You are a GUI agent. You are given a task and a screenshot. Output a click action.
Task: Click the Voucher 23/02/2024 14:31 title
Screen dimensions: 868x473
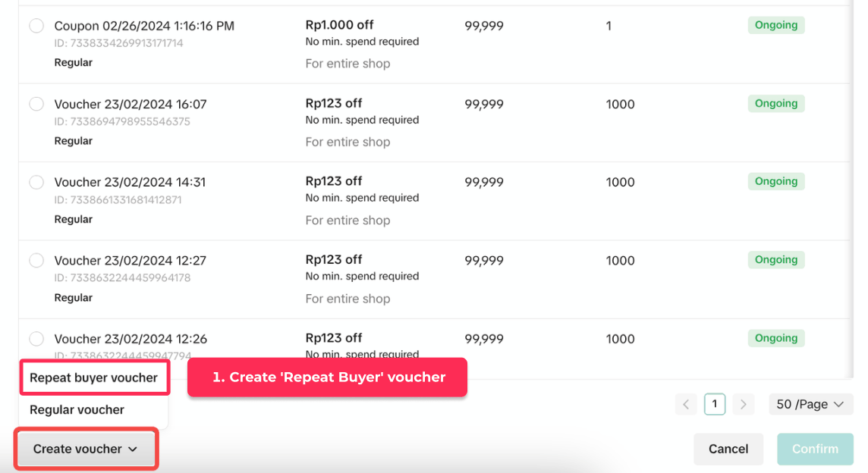(x=130, y=182)
